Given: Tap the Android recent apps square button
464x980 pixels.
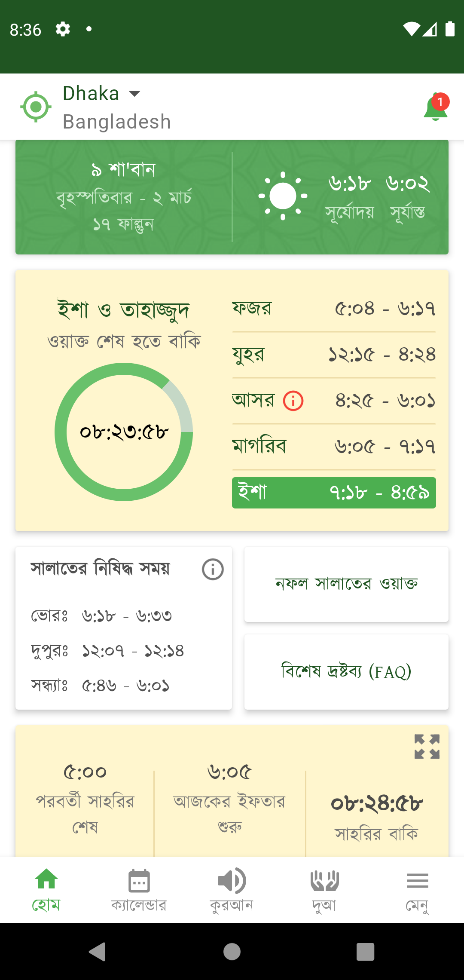Looking at the screenshot, I should 366,952.
